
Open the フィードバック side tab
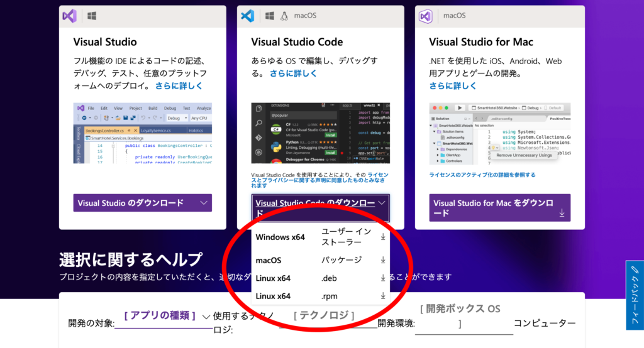point(635,295)
